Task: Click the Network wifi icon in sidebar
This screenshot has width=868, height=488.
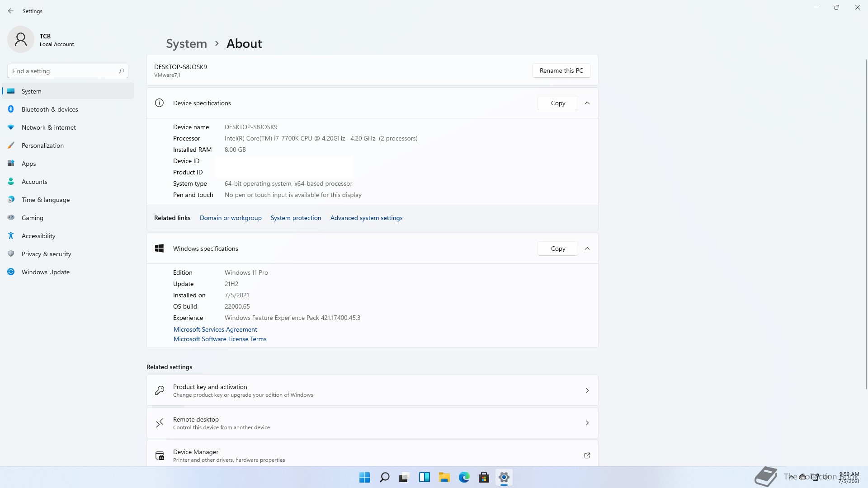Action: (11, 127)
